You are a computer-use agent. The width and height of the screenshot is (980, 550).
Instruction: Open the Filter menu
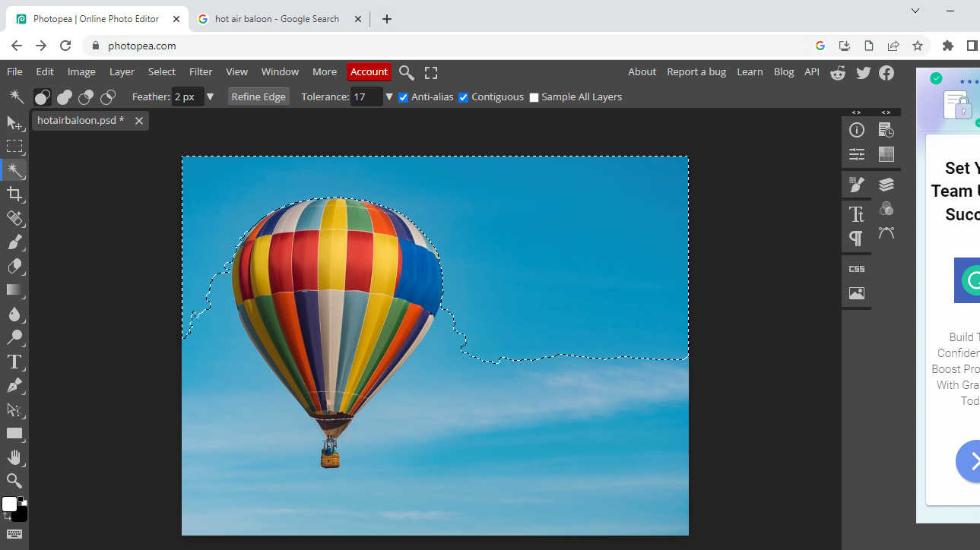click(201, 72)
